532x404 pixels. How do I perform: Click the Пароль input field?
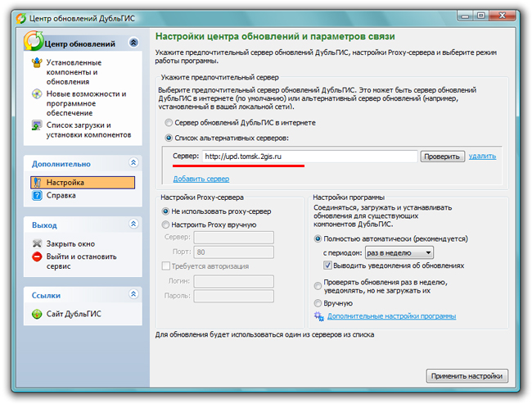234,296
